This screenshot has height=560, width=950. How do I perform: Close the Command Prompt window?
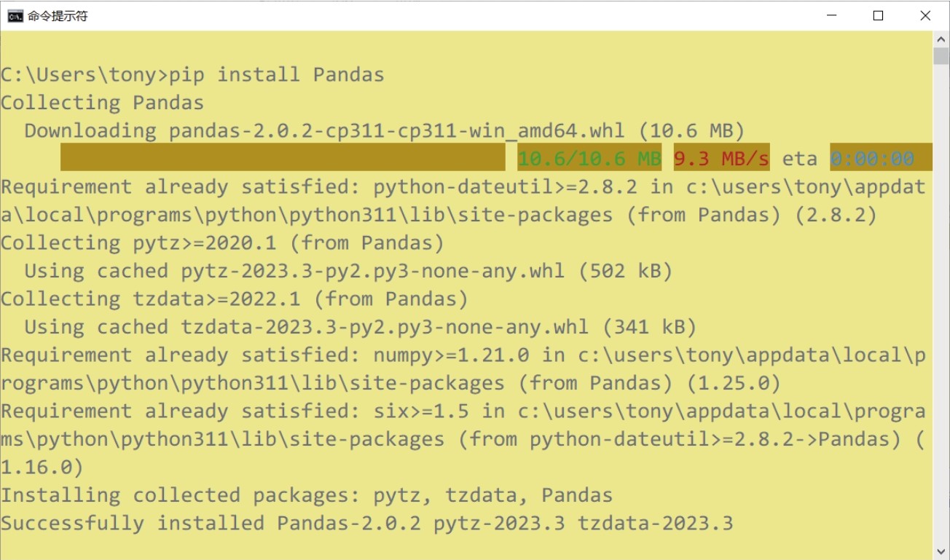pos(925,16)
